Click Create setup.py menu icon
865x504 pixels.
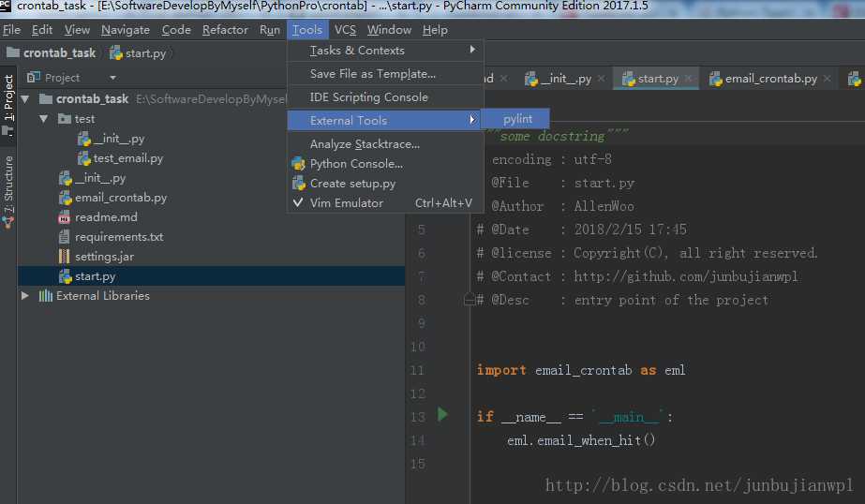[x=298, y=183]
